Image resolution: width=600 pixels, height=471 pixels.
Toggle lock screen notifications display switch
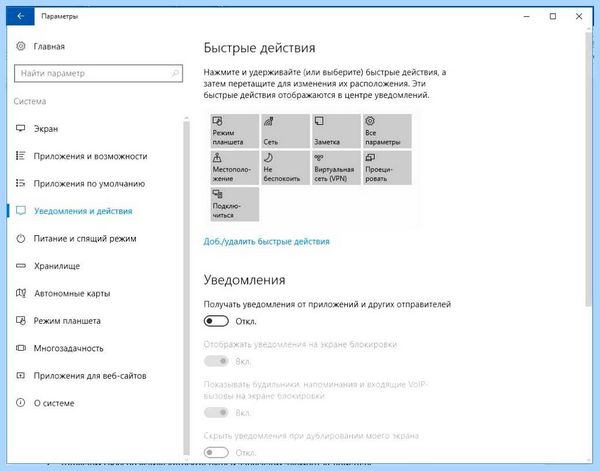216,361
